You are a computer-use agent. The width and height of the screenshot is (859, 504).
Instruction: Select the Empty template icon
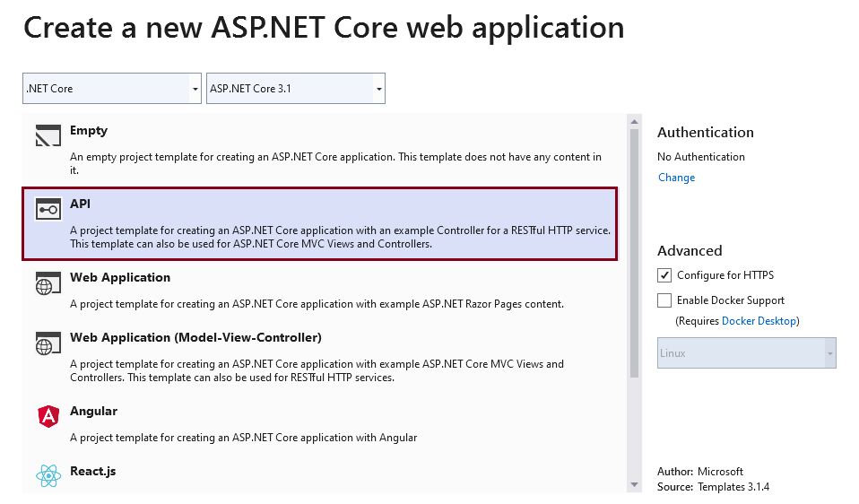click(x=48, y=135)
